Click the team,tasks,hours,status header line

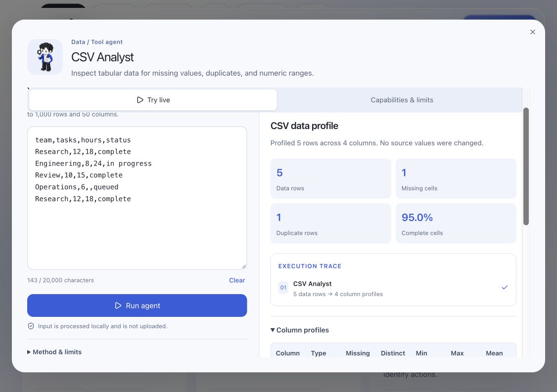pyautogui.click(x=83, y=140)
